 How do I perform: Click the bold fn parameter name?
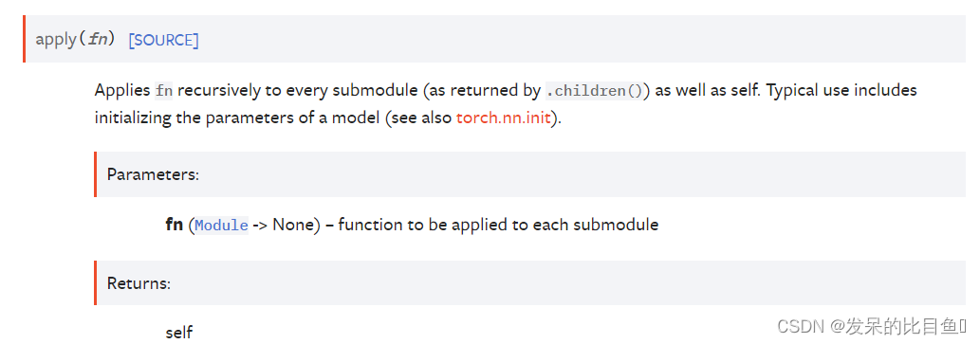174,225
